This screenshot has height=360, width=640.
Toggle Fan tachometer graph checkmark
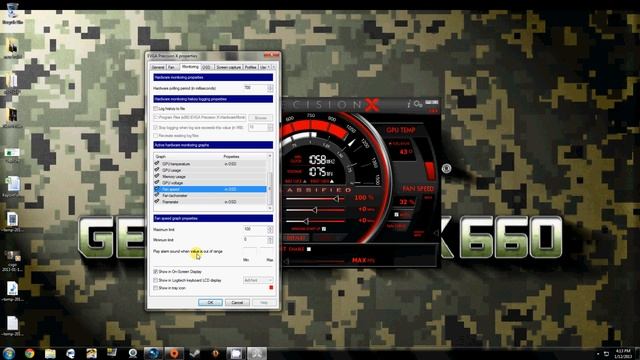tap(157, 196)
